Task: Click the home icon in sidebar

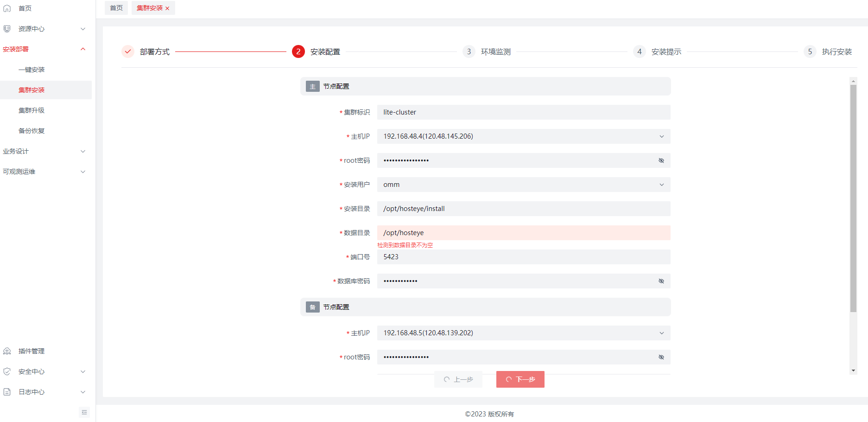Action: point(7,8)
